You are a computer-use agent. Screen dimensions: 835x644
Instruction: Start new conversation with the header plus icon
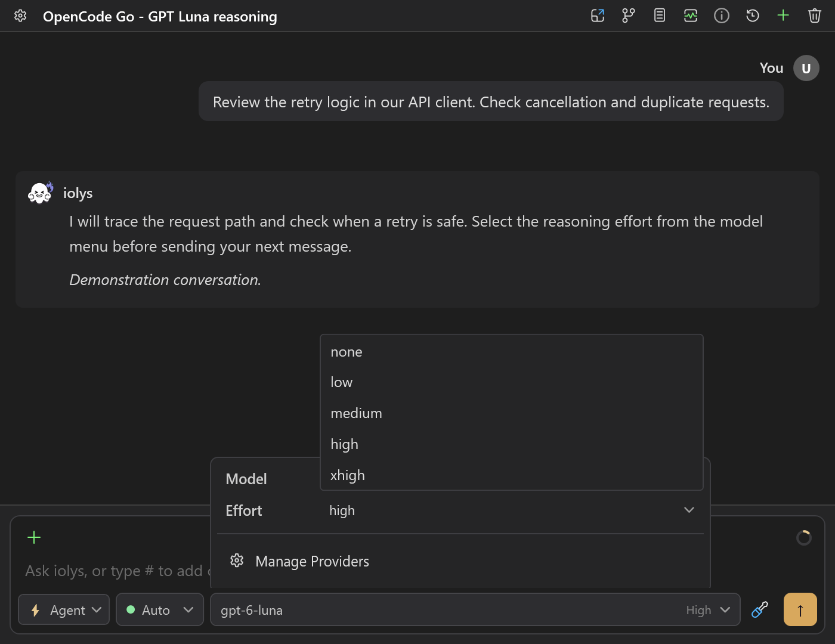coord(783,16)
